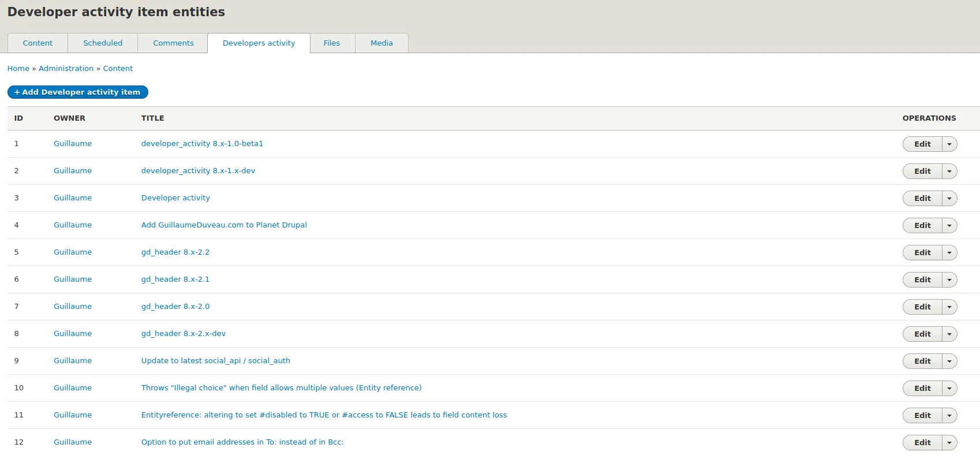Go to the Files tab
980x455 pixels.
(x=332, y=43)
